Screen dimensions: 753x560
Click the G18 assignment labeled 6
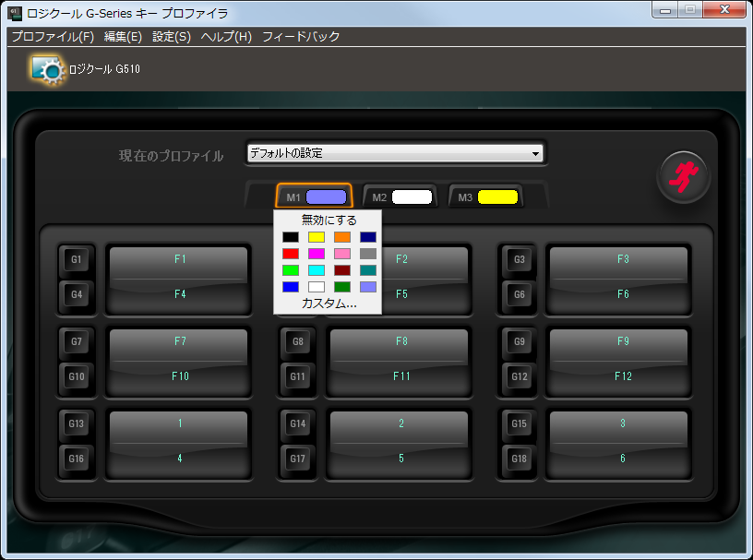(619, 460)
